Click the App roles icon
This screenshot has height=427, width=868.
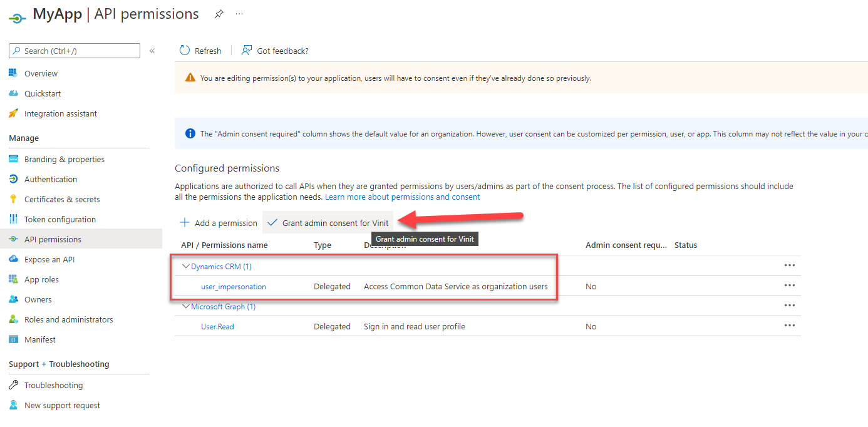tap(13, 279)
